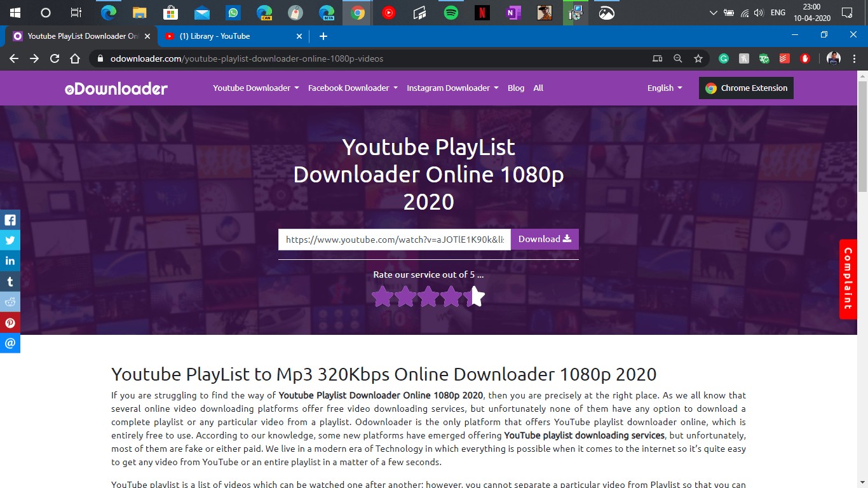Click the zoom magnifier icon in address bar

pos(678,58)
